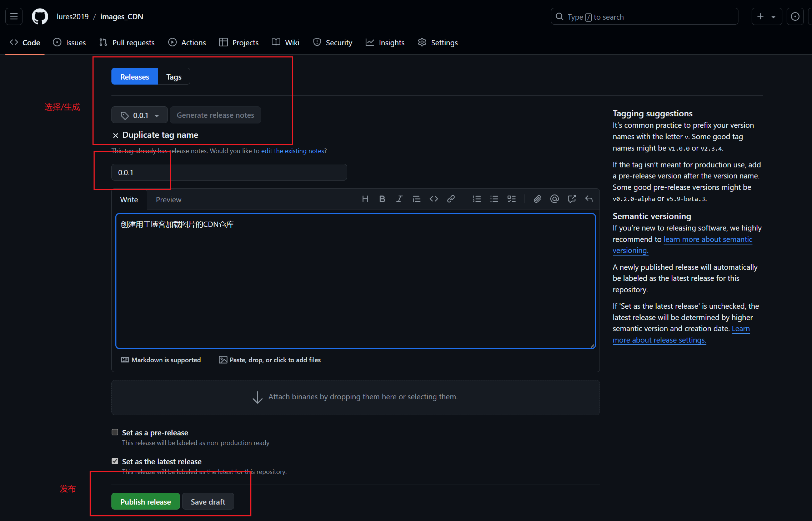Viewport: 812px width, 521px height.
Task: Click the mention @ icon
Action: [554, 199]
